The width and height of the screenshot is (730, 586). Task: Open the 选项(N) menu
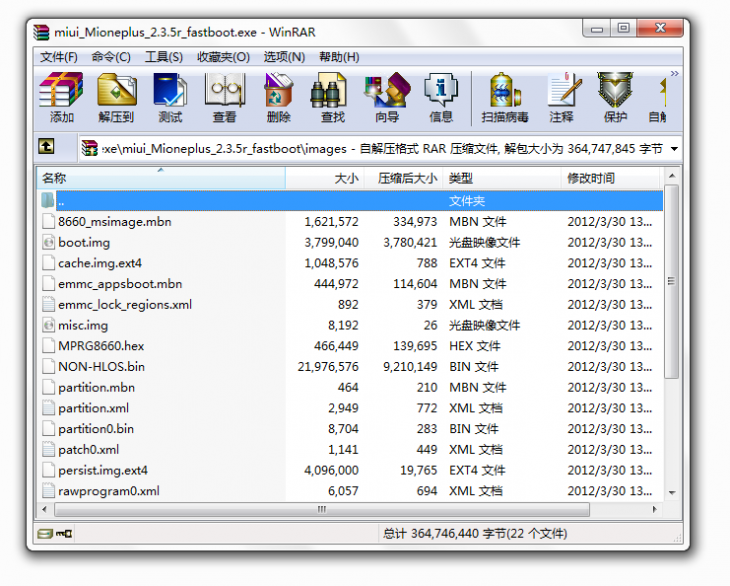(283, 57)
